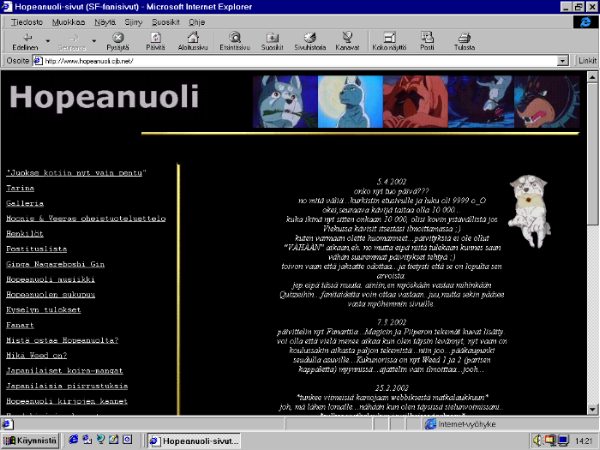Refresh the page using Päivitä

pyautogui.click(x=155, y=40)
